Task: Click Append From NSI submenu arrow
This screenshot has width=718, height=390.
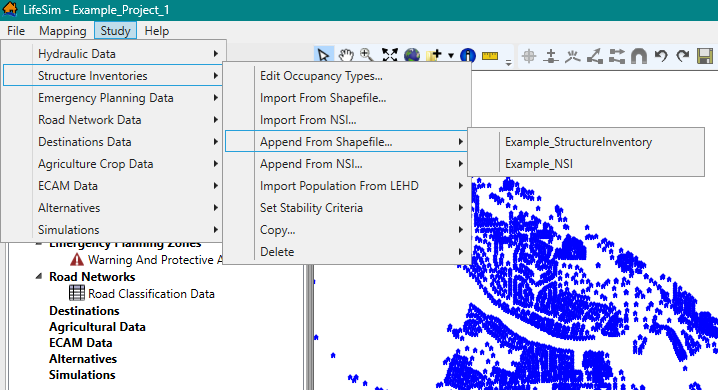Action: [x=461, y=163]
